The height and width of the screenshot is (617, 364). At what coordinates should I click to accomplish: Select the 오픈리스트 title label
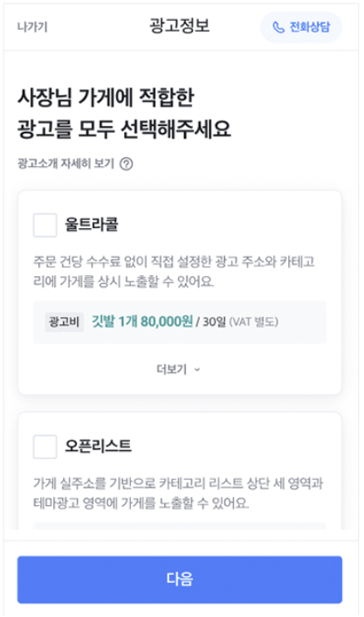tap(99, 446)
